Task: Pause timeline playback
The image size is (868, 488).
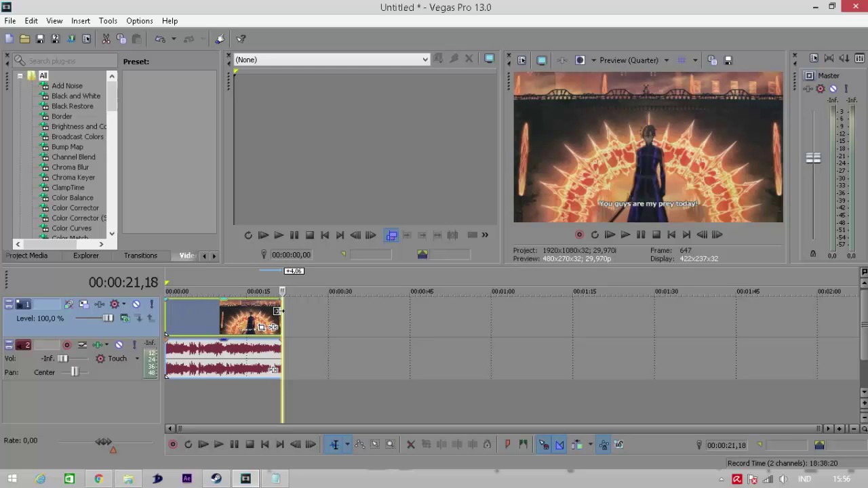Action: [234, 445]
